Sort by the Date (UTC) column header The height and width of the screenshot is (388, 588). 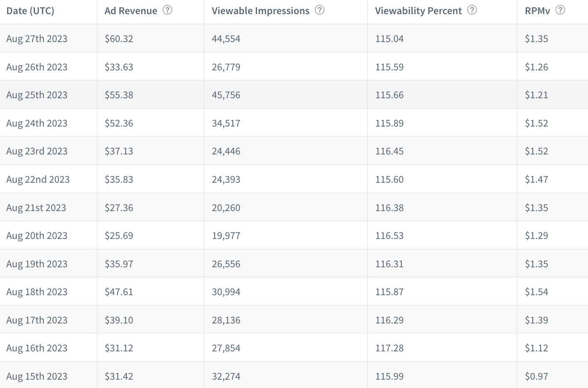tap(30, 11)
